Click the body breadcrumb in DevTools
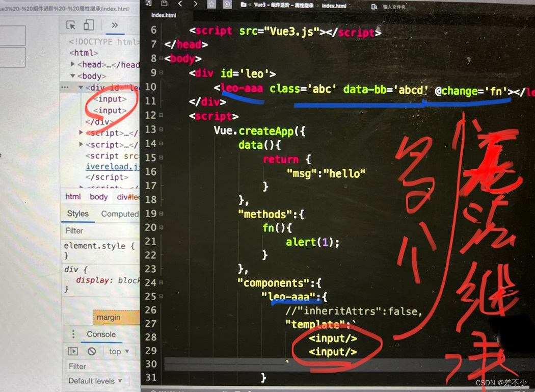Screen dimensions: 535x392 (x=99, y=197)
